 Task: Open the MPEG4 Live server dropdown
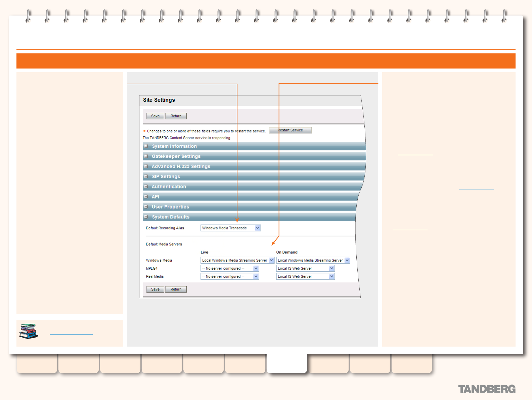[x=230, y=268]
